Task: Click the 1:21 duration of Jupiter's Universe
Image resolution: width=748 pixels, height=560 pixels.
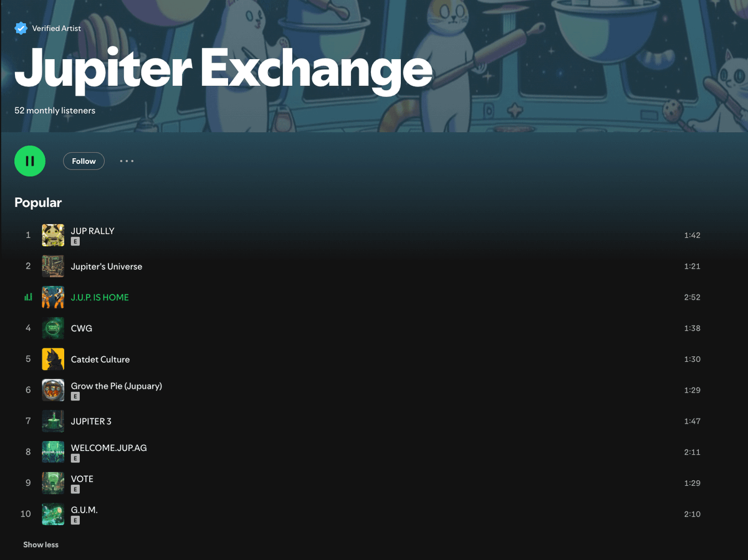Action: (x=692, y=266)
